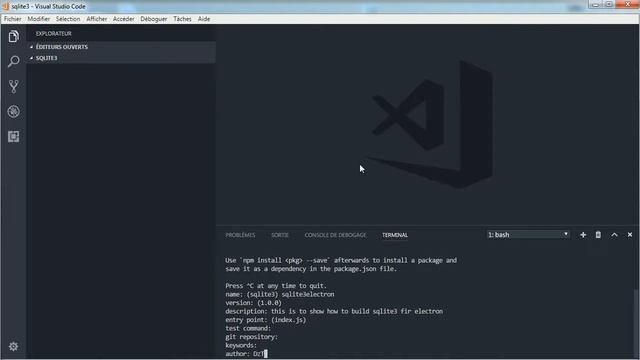Open the Aide menu
Screen dimensions: 640x360
pyautogui.click(x=204, y=19)
